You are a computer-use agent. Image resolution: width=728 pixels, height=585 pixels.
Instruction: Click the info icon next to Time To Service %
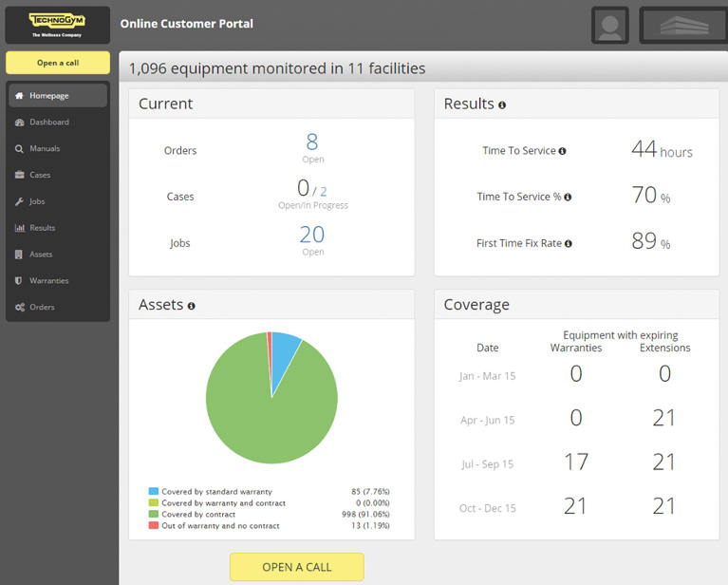click(x=568, y=197)
